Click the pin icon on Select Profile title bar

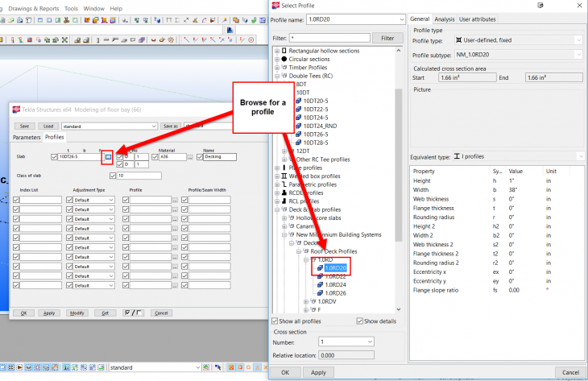coord(540,6)
